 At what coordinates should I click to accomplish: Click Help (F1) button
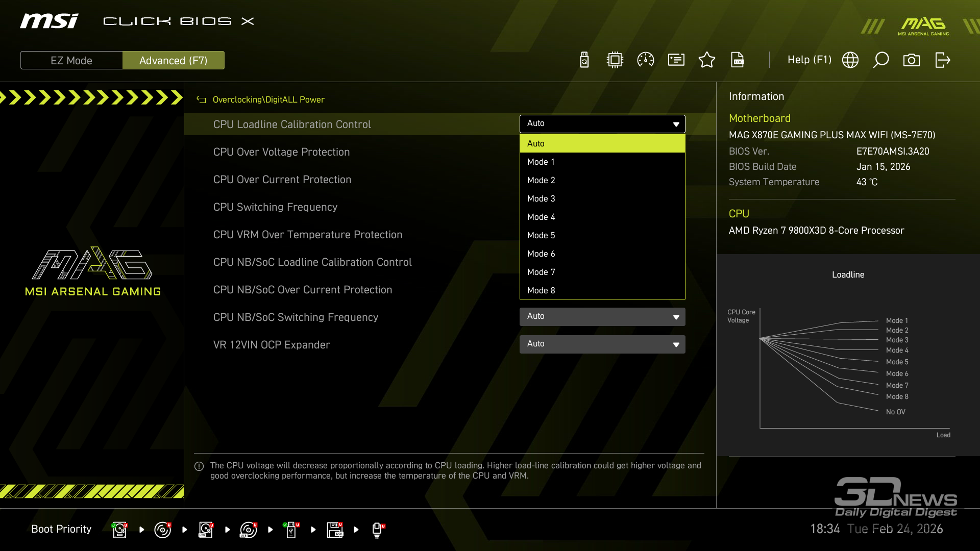pyautogui.click(x=809, y=60)
